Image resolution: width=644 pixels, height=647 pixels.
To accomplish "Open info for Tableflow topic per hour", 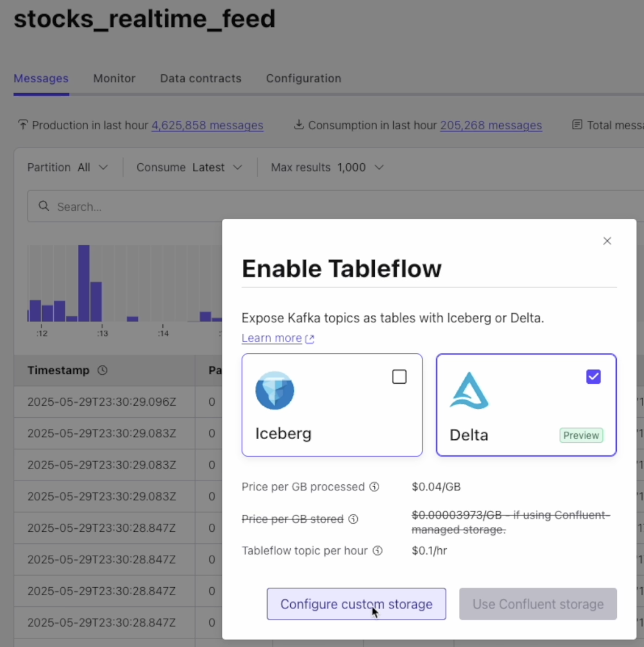I will [378, 551].
